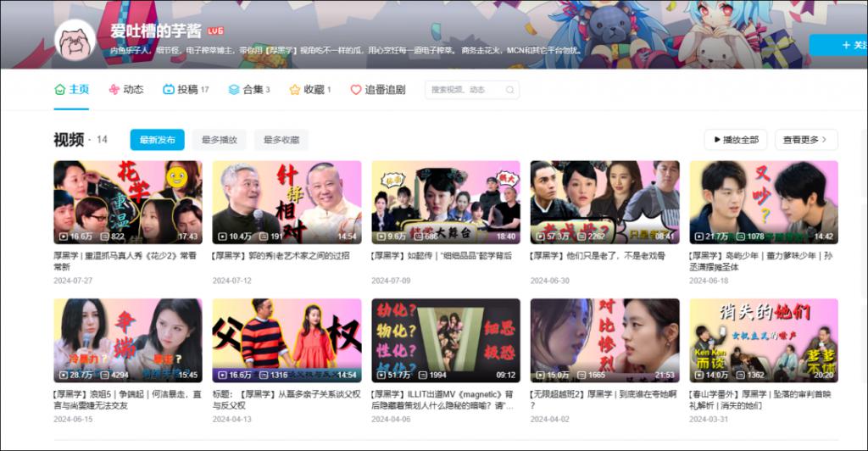Open the 消失的她们 video thumbnail
The image size is (868, 451).
coord(764,340)
